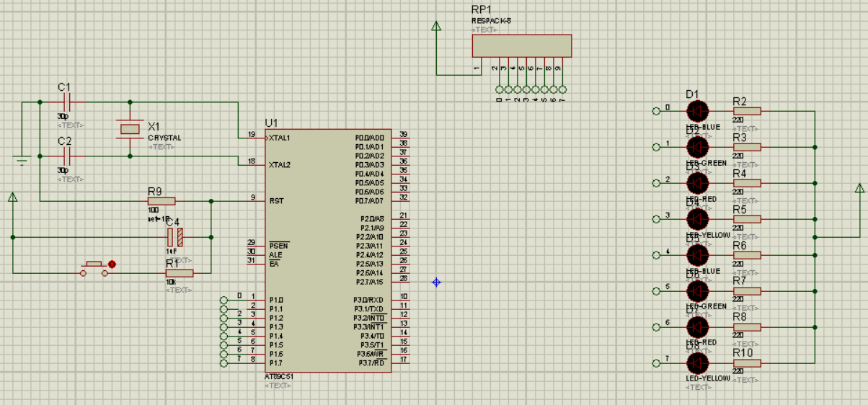Select the LED-YELLOW diode wired to terminal 3
Screen dimensions: 868x405
pyautogui.click(x=697, y=219)
